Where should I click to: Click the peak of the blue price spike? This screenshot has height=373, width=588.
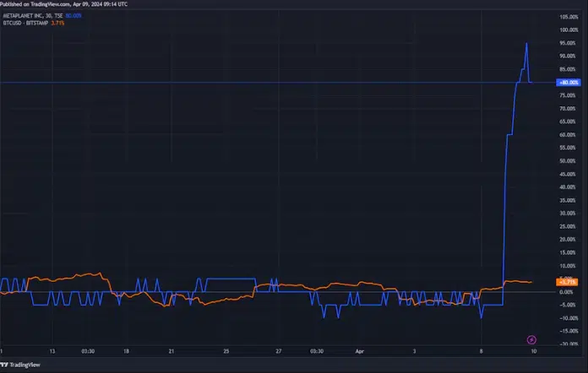526,43
